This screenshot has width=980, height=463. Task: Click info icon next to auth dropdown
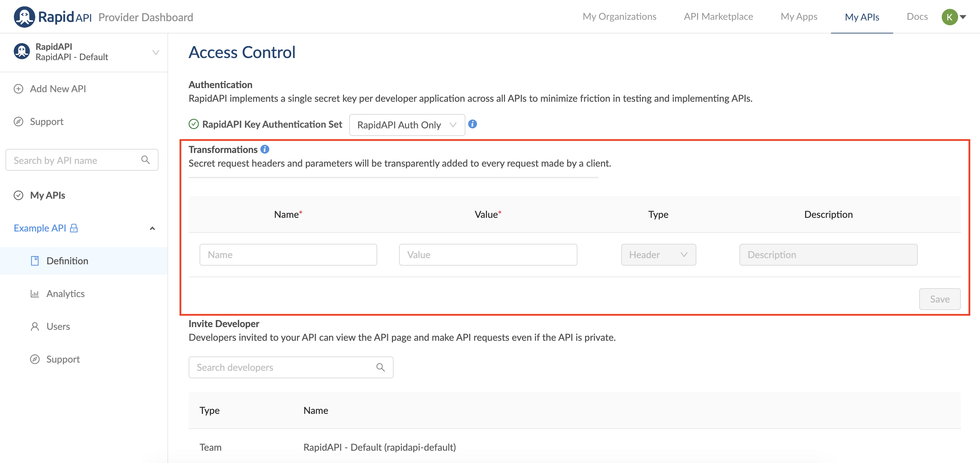472,124
